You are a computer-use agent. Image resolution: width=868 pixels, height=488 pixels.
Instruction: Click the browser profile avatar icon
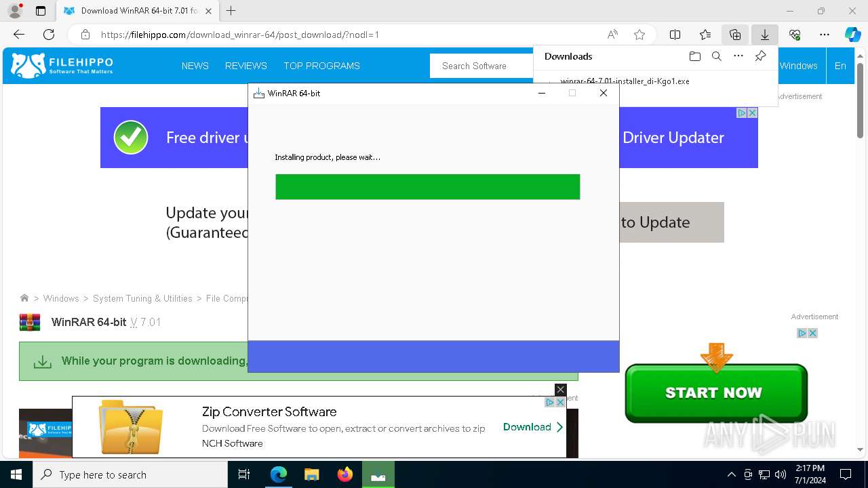(x=15, y=11)
